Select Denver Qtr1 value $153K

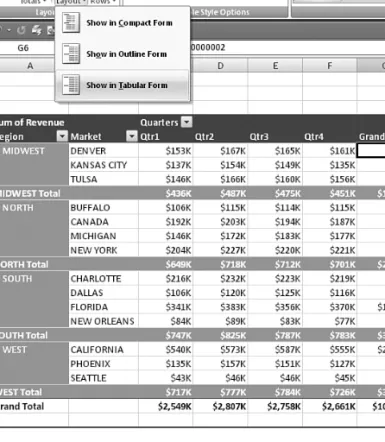166,151
